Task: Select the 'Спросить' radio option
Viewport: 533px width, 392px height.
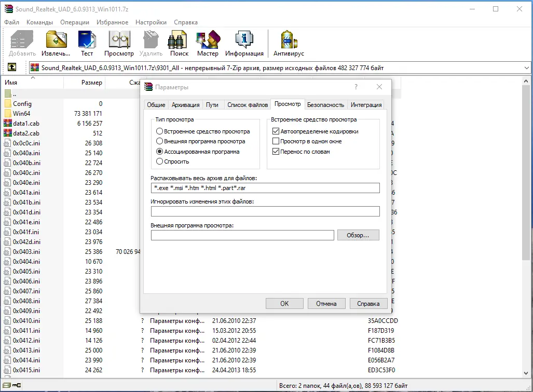Action: [x=159, y=161]
